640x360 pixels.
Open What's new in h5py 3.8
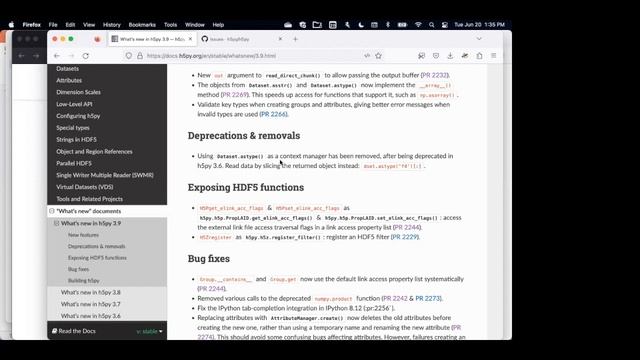(91, 292)
